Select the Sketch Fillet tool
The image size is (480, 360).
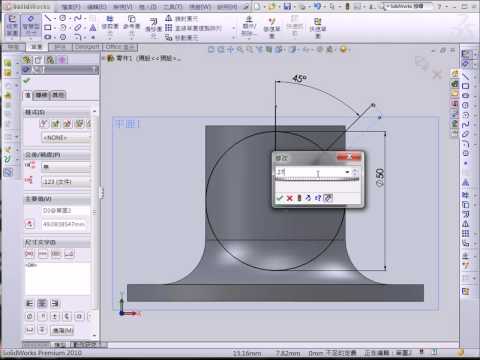[77, 37]
